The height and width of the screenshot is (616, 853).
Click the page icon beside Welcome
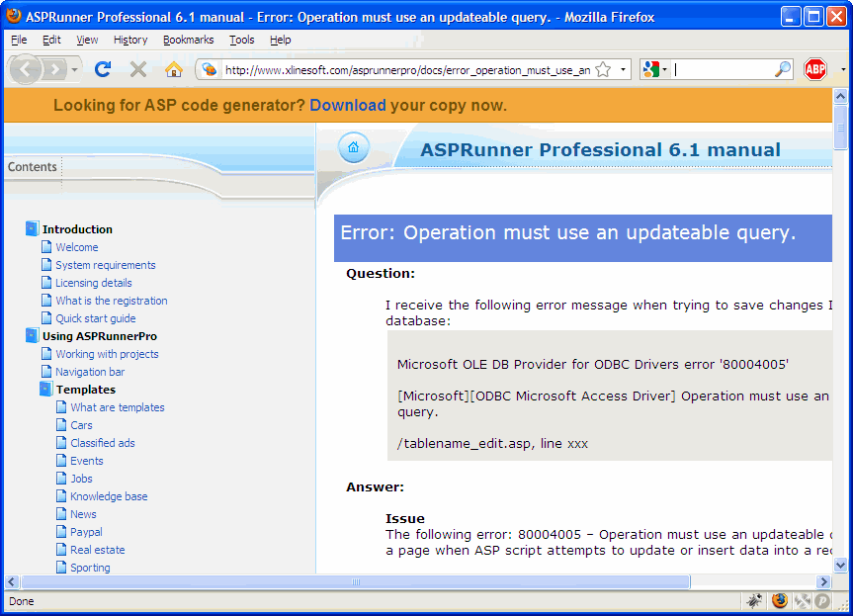pos(46,246)
